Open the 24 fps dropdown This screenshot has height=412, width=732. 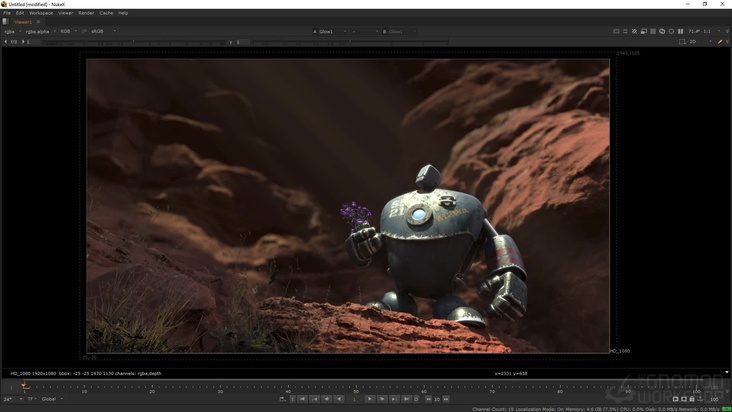(13, 399)
